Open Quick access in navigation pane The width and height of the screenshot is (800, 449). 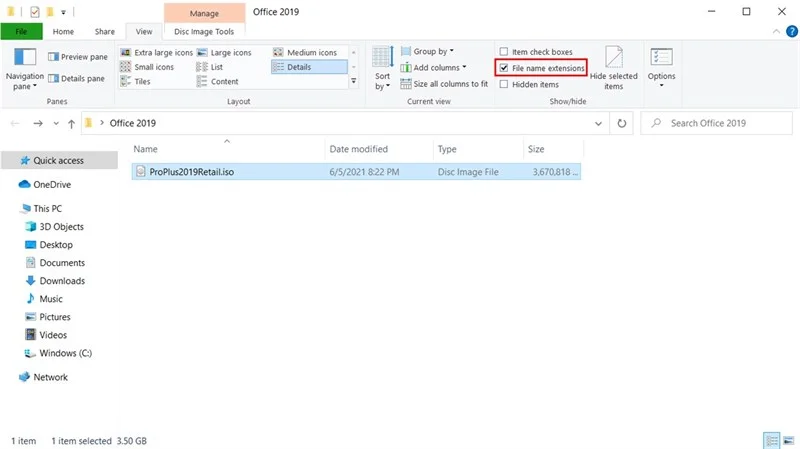click(59, 160)
